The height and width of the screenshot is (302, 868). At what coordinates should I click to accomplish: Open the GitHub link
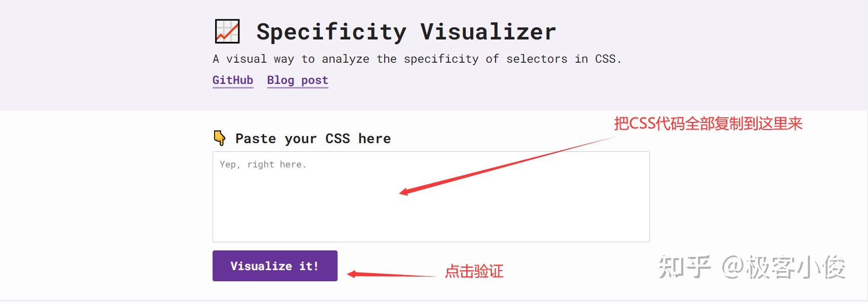233,80
